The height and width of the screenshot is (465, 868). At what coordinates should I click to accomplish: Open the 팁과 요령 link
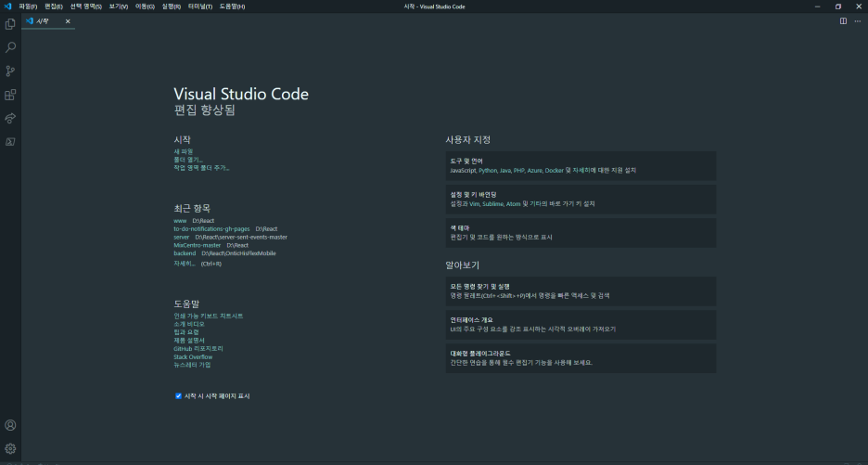coord(186,332)
